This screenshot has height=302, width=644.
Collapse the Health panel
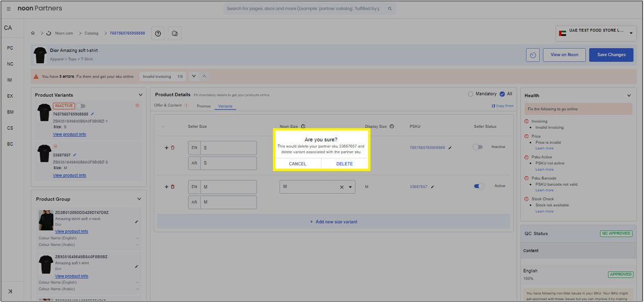coord(629,95)
